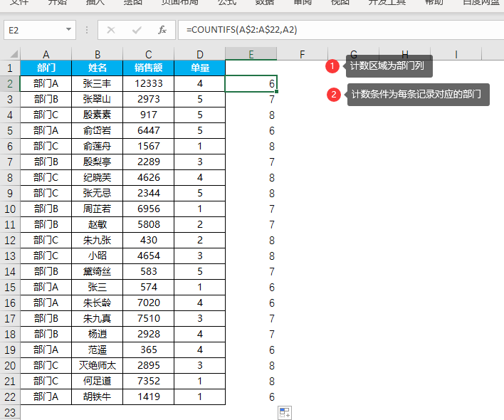
Task: Open the Name Box dropdown arrow
Action: click(68, 30)
